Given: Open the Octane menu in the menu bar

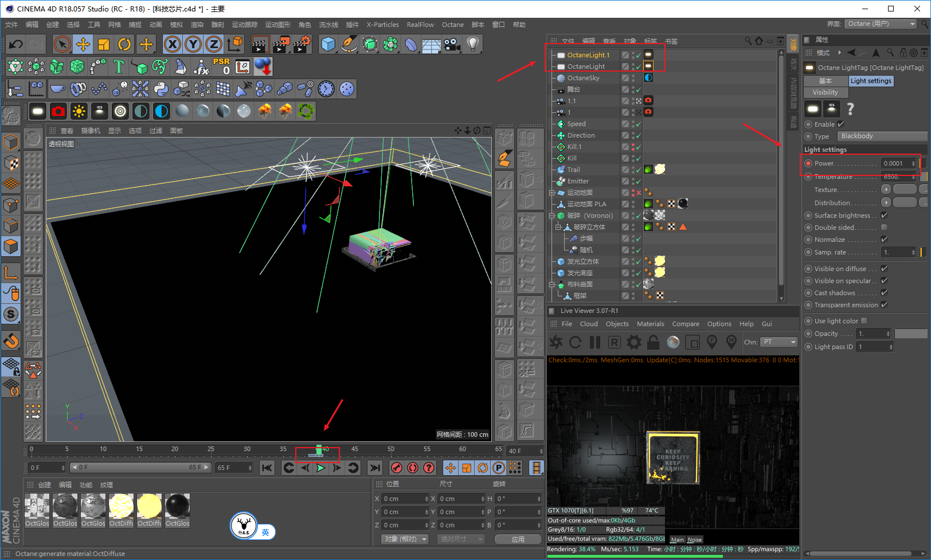Looking at the screenshot, I should 453,25.
